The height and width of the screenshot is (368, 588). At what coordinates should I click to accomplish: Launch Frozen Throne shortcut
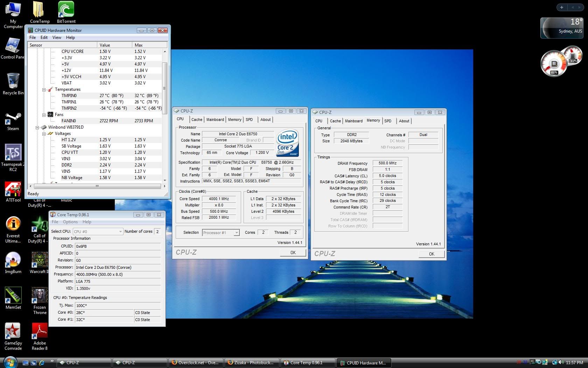tap(40, 301)
